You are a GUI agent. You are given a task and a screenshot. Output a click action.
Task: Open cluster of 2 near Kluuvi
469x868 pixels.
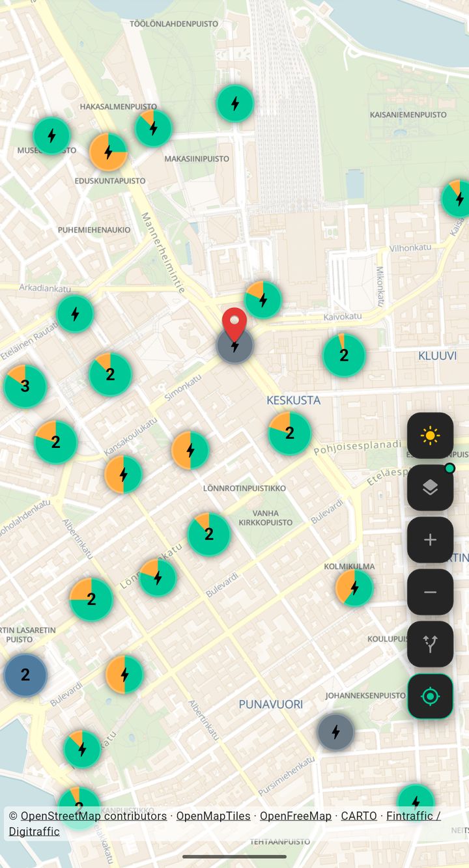point(344,355)
